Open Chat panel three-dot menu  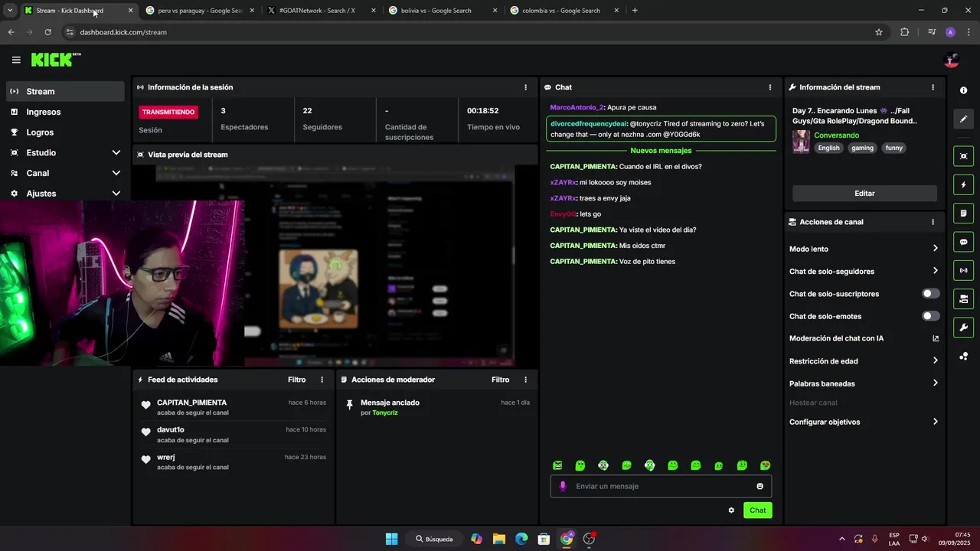(x=770, y=87)
